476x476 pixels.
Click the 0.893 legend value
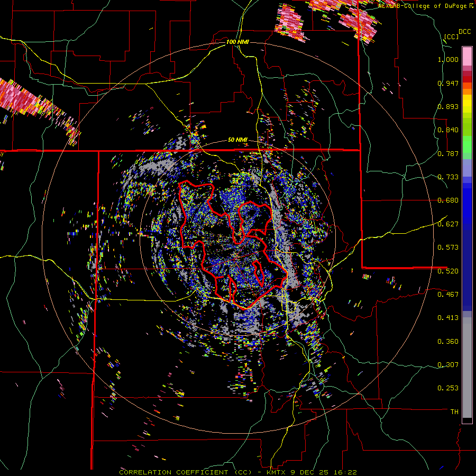tap(448, 106)
